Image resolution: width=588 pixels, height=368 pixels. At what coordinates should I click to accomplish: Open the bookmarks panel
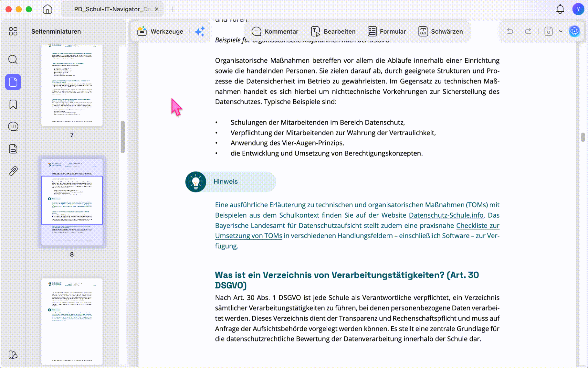tap(13, 104)
